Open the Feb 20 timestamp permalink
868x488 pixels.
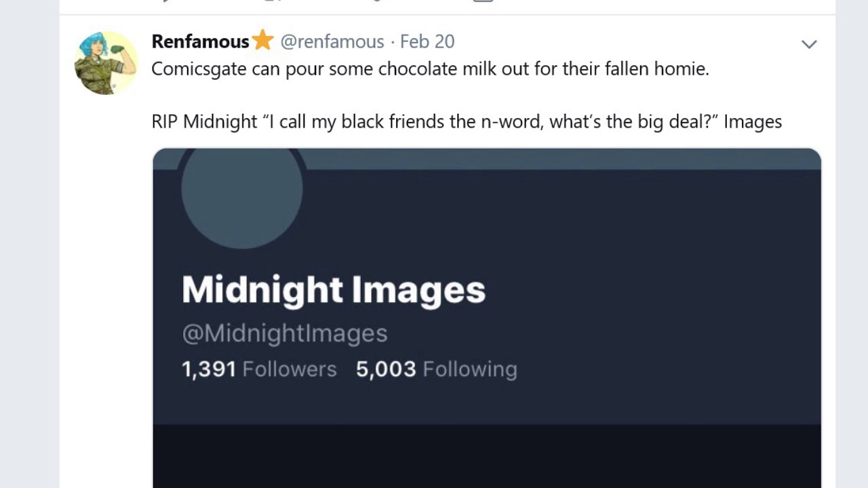[427, 41]
